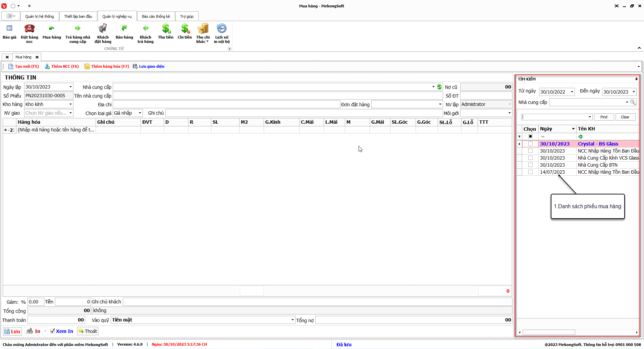Screen dimensions: 644x349
Task: Open the Từ ngày date dropdown
Action: pyautogui.click(x=572, y=92)
